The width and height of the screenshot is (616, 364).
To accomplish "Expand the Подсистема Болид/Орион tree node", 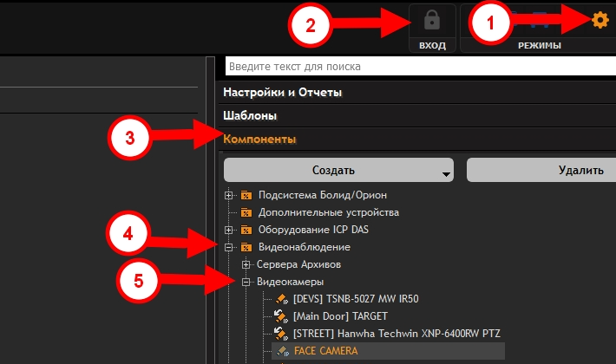I will click(x=229, y=194).
